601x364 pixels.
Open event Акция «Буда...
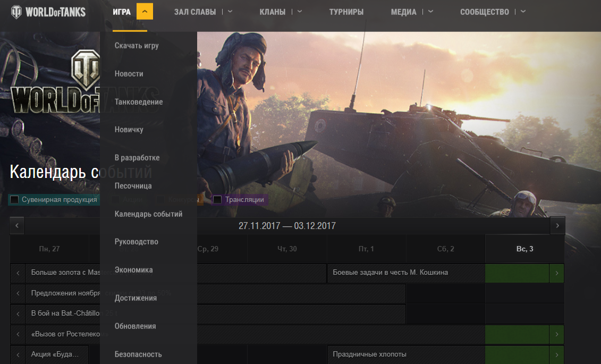point(57,354)
